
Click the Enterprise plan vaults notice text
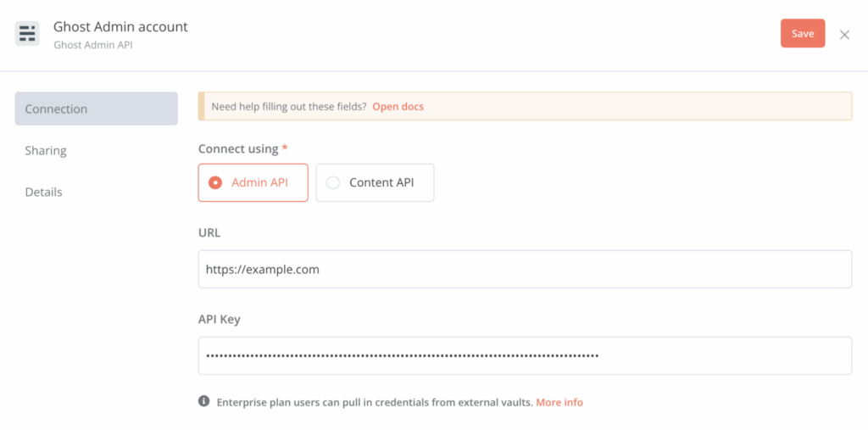pos(375,402)
